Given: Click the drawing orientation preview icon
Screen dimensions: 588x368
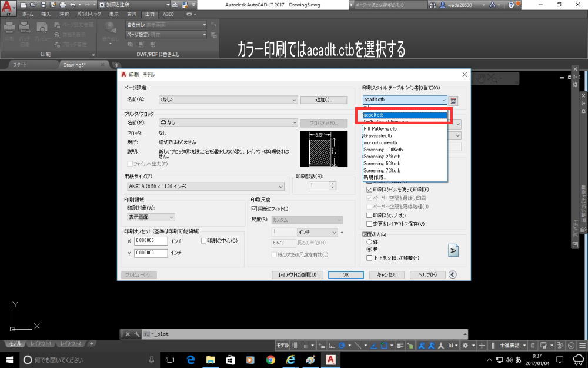Looking at the screenshot, I should pos(453,250).
